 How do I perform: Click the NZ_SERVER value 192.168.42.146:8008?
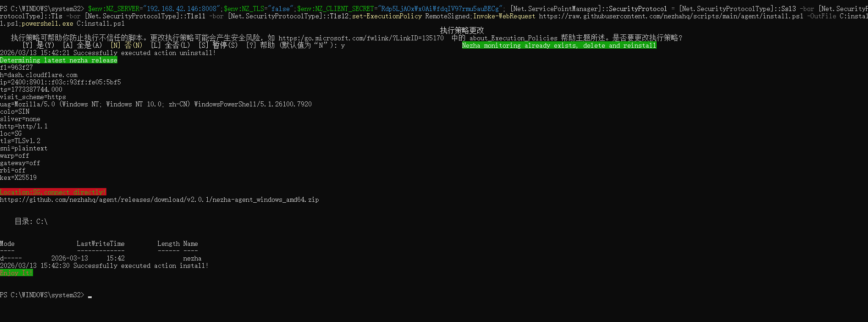pyautogui.click(x=182, y=9)
